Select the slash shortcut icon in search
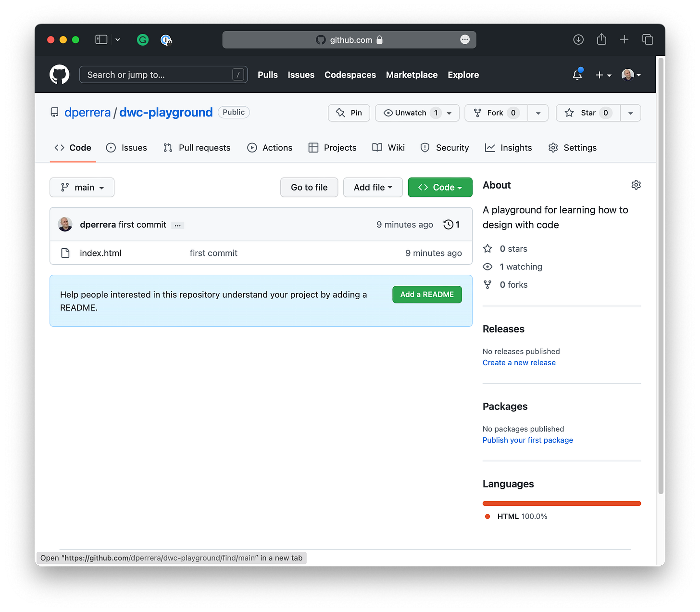700x612 pixels. 238,75
